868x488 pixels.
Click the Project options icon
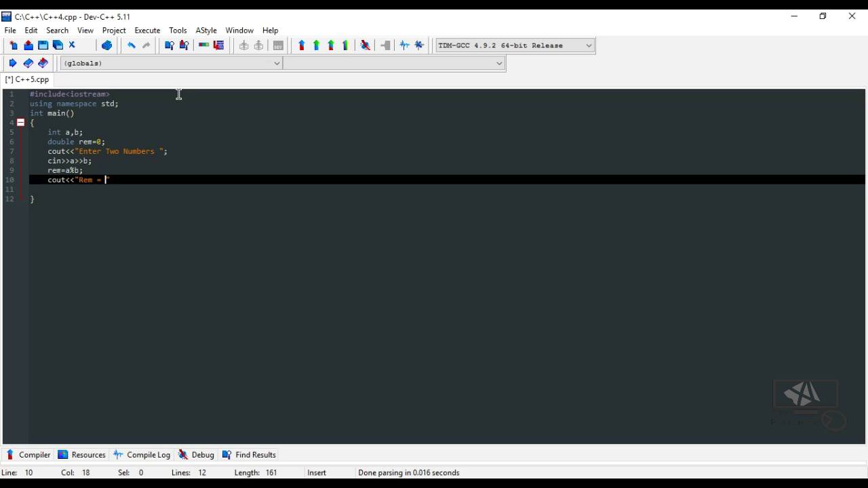click(278, 45)
